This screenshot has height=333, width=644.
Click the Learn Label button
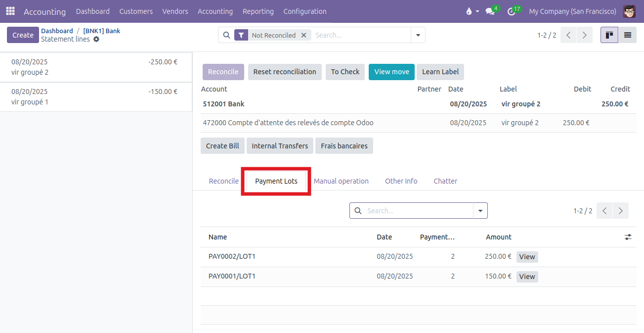point(440,72)
